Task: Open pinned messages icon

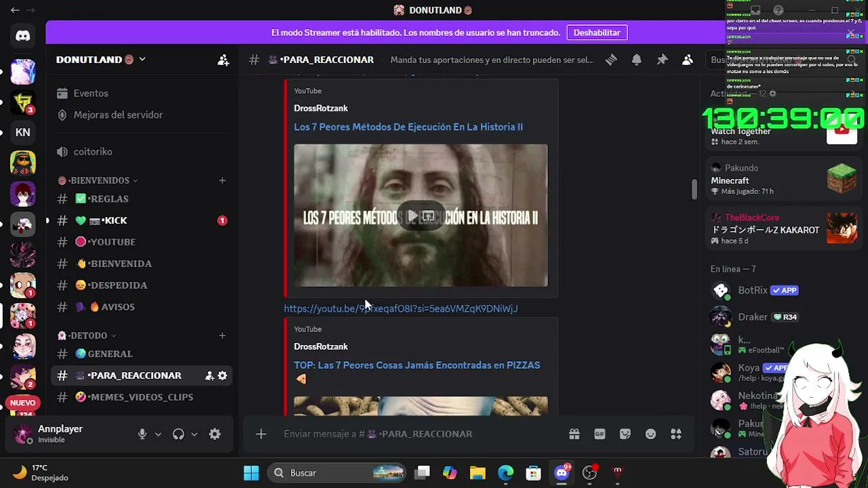Action: (663, 60)
